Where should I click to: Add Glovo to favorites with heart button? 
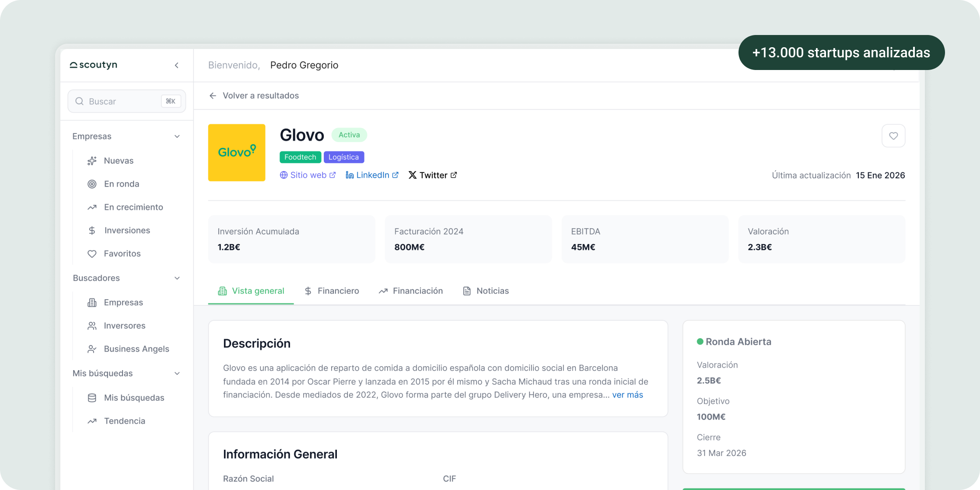[x=893, y=136]
